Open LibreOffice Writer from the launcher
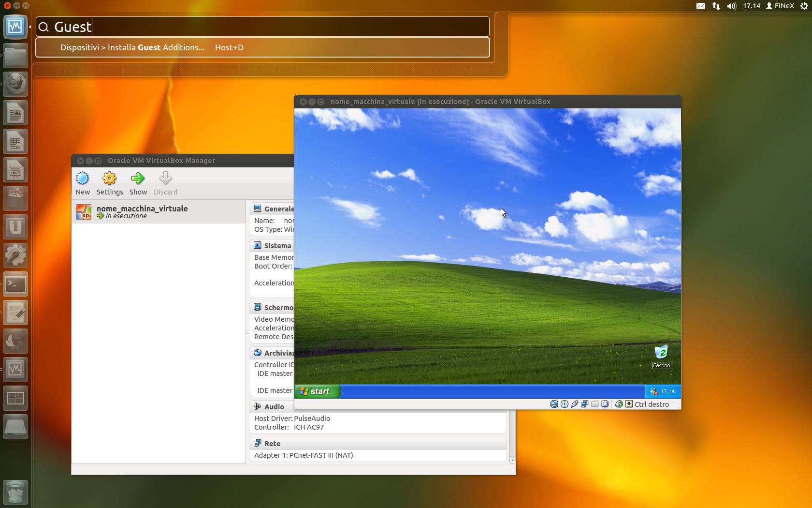 click(15, 113)
